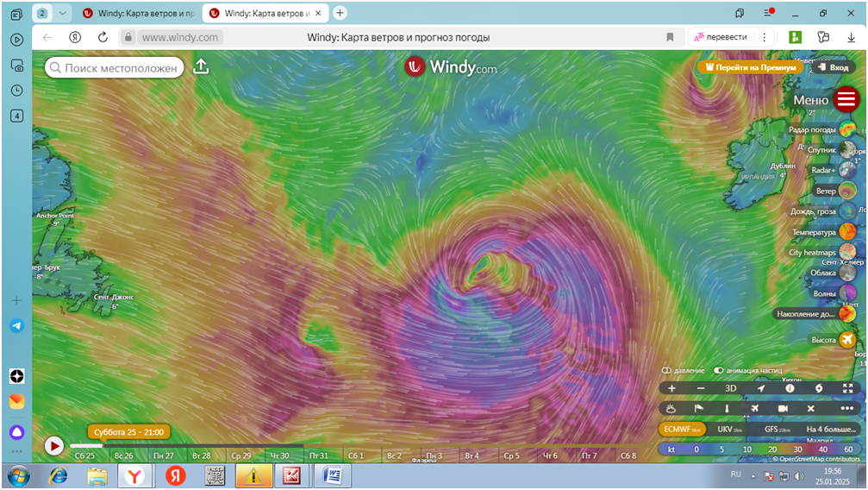Click the RU language indicator

735,474
